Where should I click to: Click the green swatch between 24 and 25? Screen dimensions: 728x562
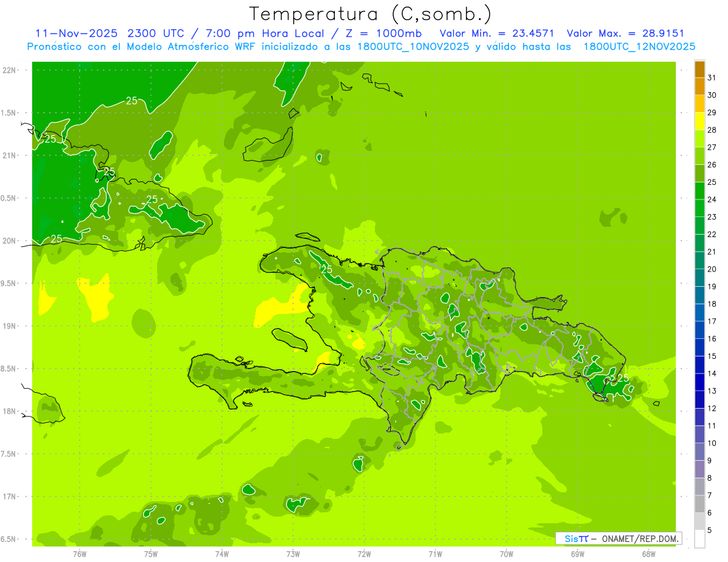tap(699, 190)
